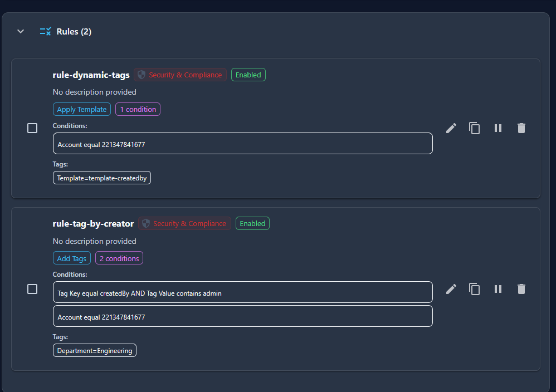Duplicate rule-dynamic-tags with the copy icon
556x392 pixels.
click(x=475, y=128)
